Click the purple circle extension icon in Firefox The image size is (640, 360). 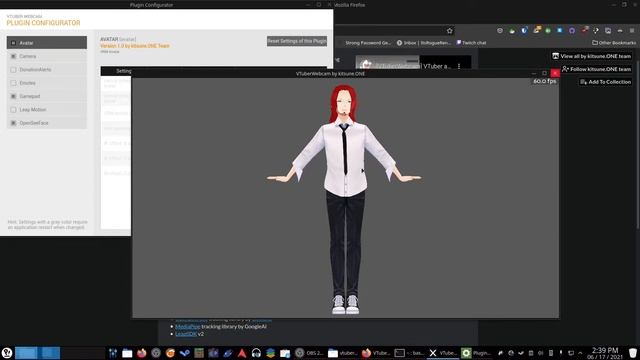tap(572, 31)
